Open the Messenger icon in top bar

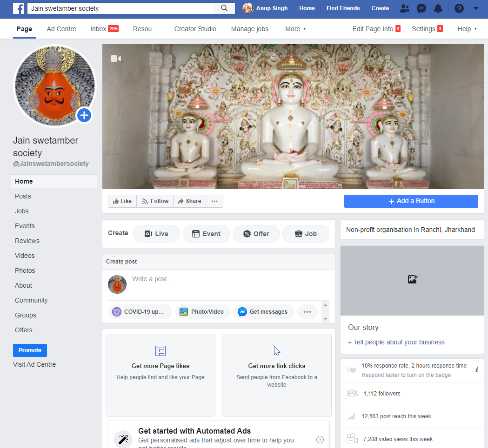tap(421, 8)
